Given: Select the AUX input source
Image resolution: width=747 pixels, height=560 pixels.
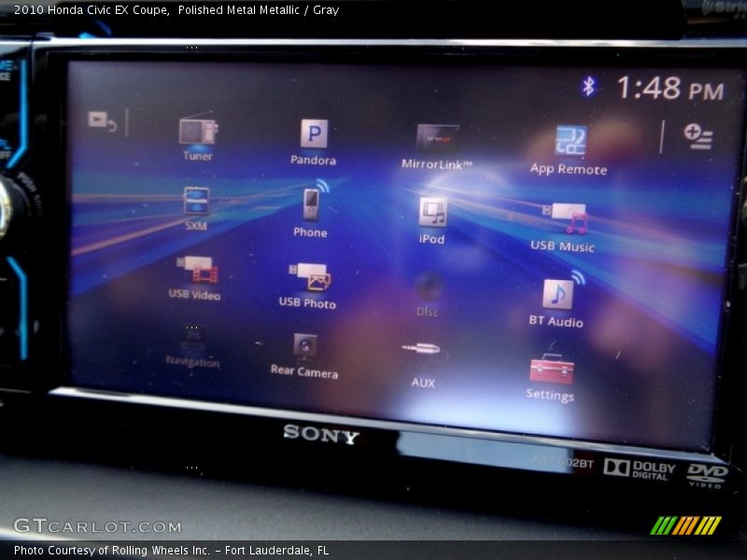Looking at the screenshot, I should (x=423, y=365).
